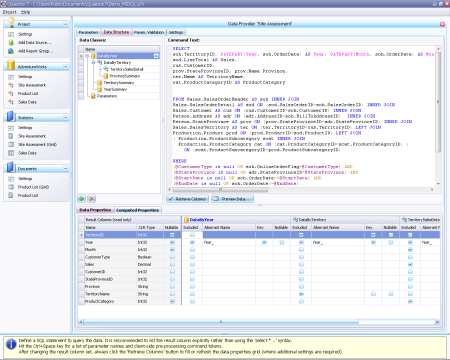This screenshot has width=450, height=360.
Task: Open Settings under Documents
Action: (25, 179)
